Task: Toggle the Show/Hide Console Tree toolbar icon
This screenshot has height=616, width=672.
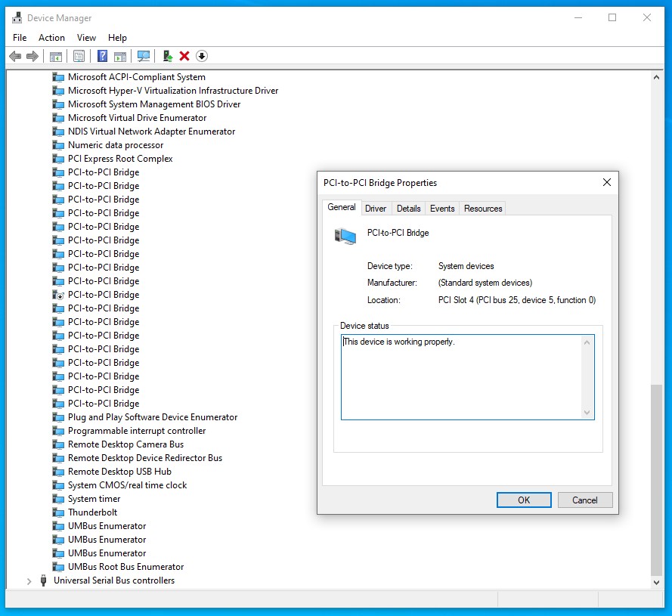Action: tap(56, 56)
